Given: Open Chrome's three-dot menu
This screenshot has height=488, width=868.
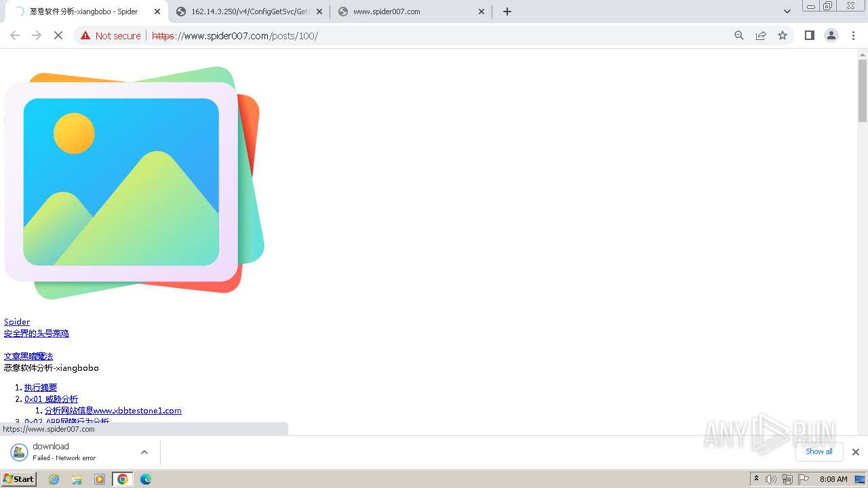Looking at the screenshot, I should 853,35.
